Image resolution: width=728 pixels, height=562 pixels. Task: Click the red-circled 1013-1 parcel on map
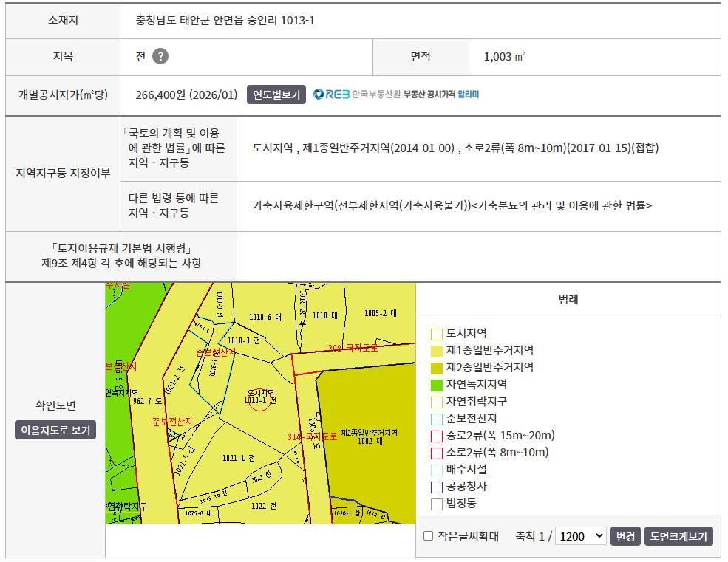point(259,400)
